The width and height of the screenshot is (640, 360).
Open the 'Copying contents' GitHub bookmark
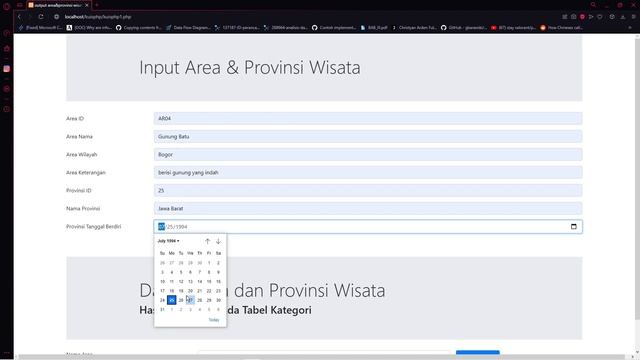click(139, 28)
